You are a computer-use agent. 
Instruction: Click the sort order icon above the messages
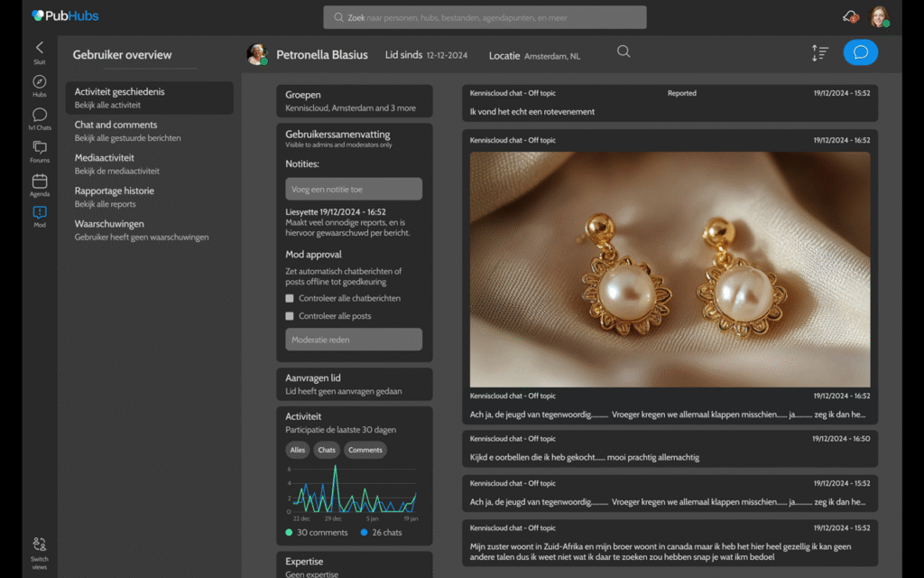(819, 52)
